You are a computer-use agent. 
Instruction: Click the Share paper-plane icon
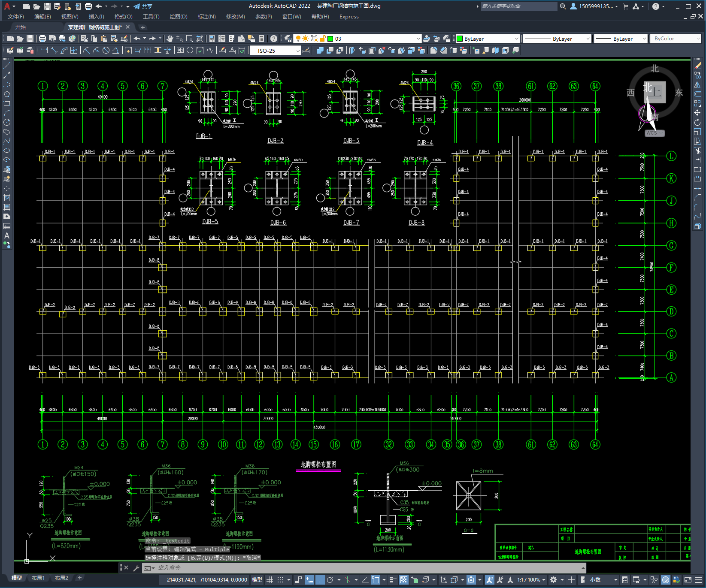click(x=137, y=6)
